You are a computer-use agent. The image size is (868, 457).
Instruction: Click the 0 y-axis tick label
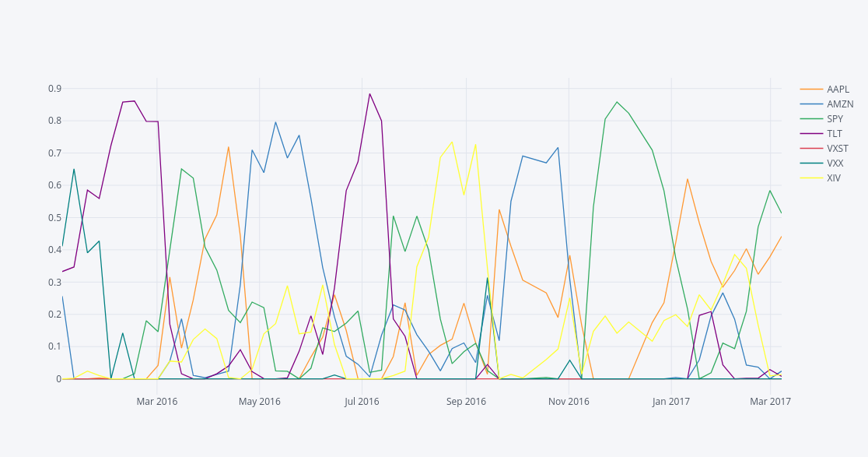pyautogui.click(x=58, y=379)
